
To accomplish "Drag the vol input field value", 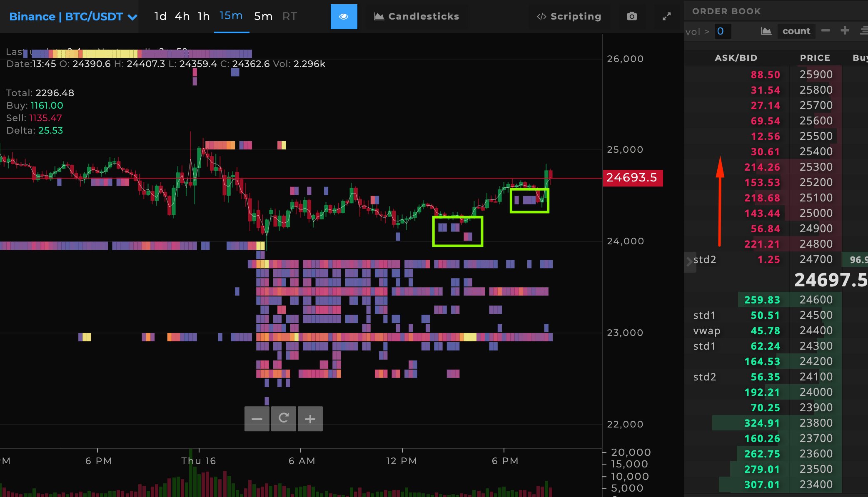I will coord(721,31).
